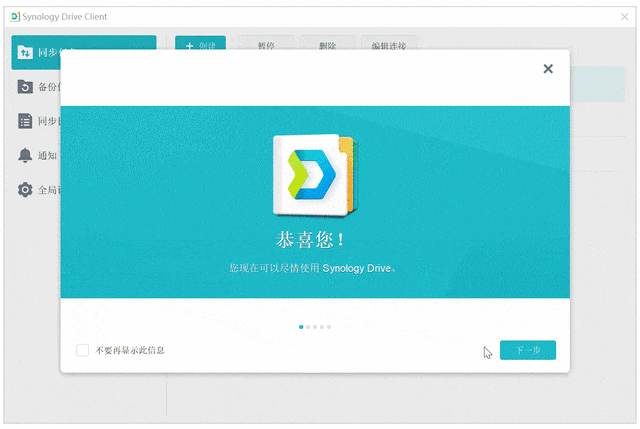Click the Synology Drive Client title bar icon
The image size is (640, 429).
pyautogui.click(x=15, y=17)
